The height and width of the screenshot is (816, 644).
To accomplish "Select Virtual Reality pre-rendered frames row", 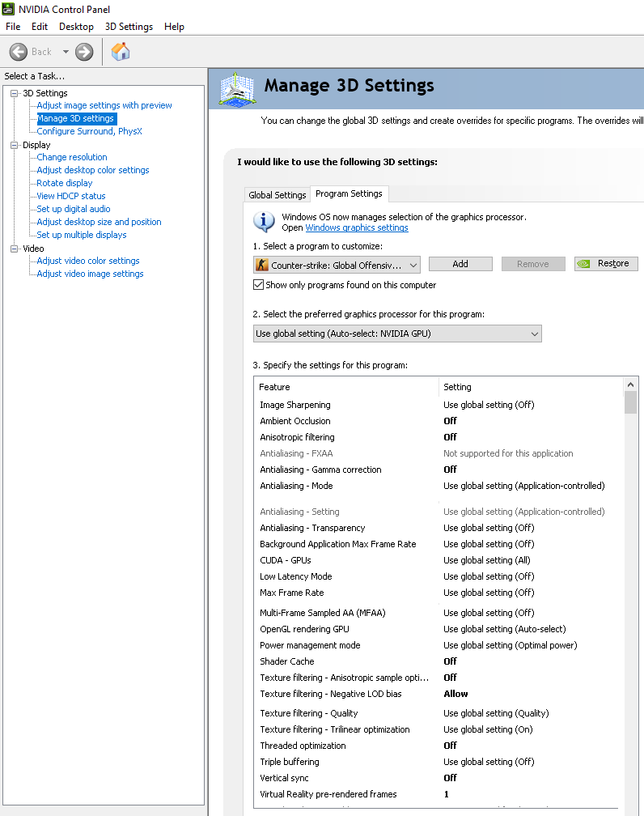I will tap(439, 793).
